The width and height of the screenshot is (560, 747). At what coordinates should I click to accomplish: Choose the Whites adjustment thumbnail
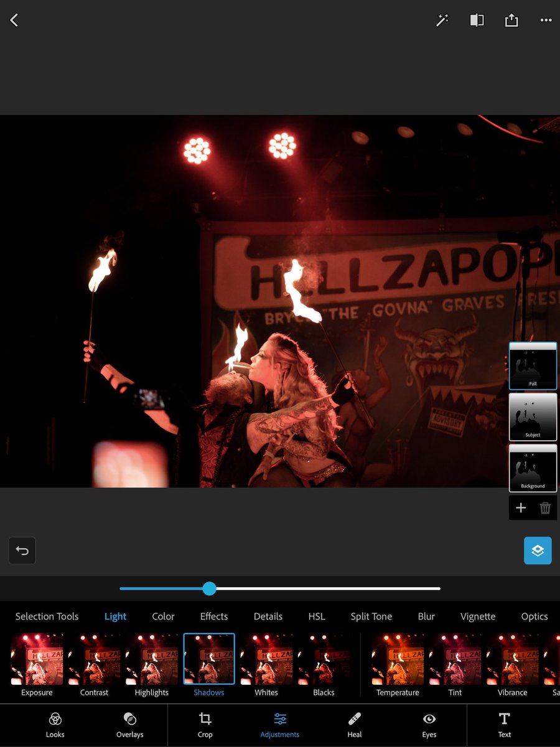(266, 665)
